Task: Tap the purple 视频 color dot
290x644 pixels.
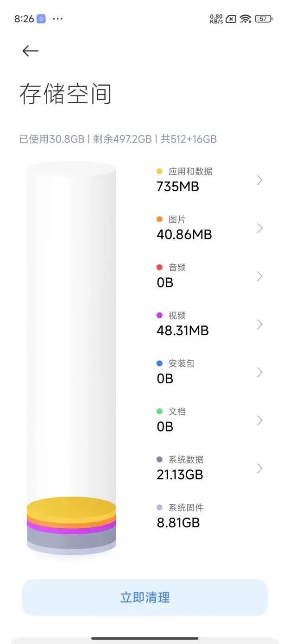Action: click(x=160, y=315)
